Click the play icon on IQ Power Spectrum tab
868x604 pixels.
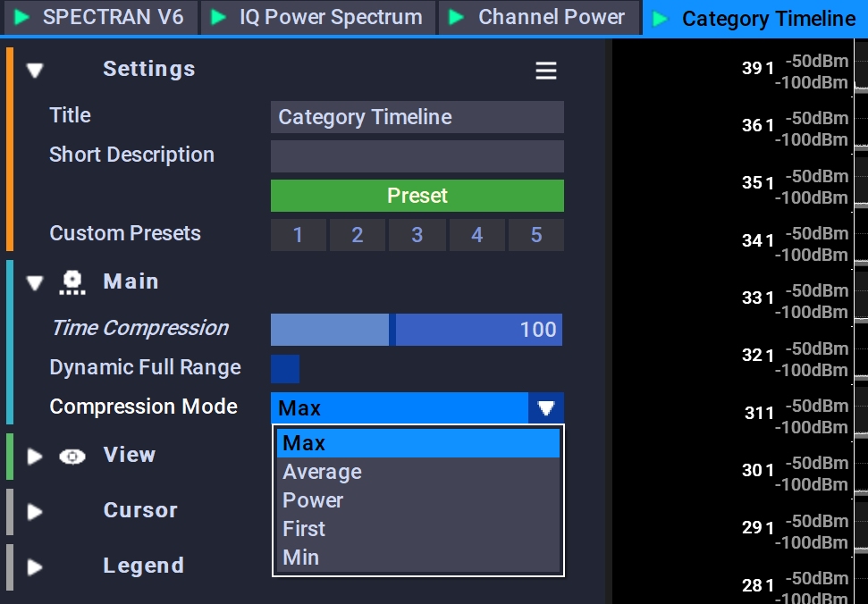(219, 17)
